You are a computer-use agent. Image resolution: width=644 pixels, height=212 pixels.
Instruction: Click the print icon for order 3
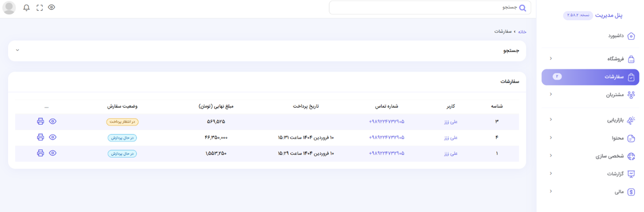point(41,121)
